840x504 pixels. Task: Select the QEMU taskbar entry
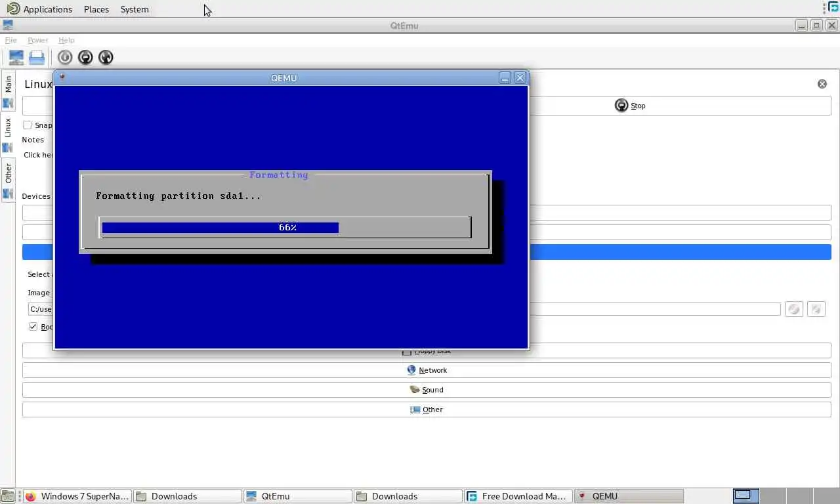[629, 496]
